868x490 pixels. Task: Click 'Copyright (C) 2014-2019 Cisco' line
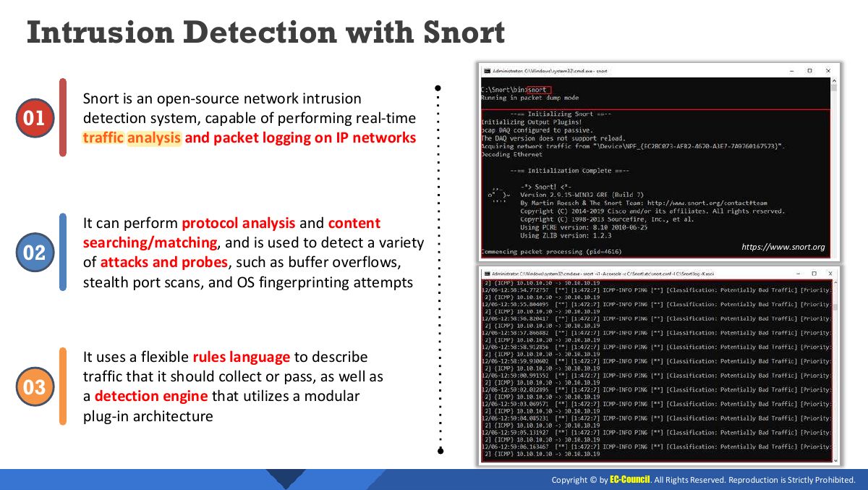click(x=652, y=211)
